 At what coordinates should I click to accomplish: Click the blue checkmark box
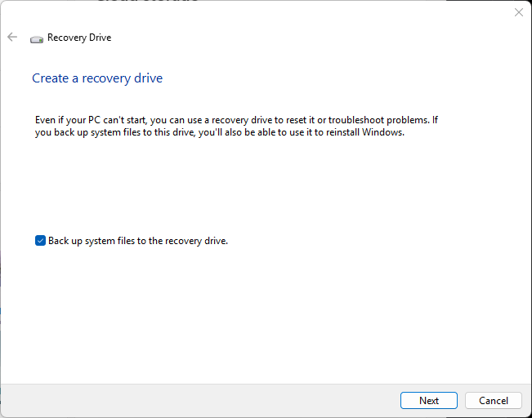[x=40, y=241]
